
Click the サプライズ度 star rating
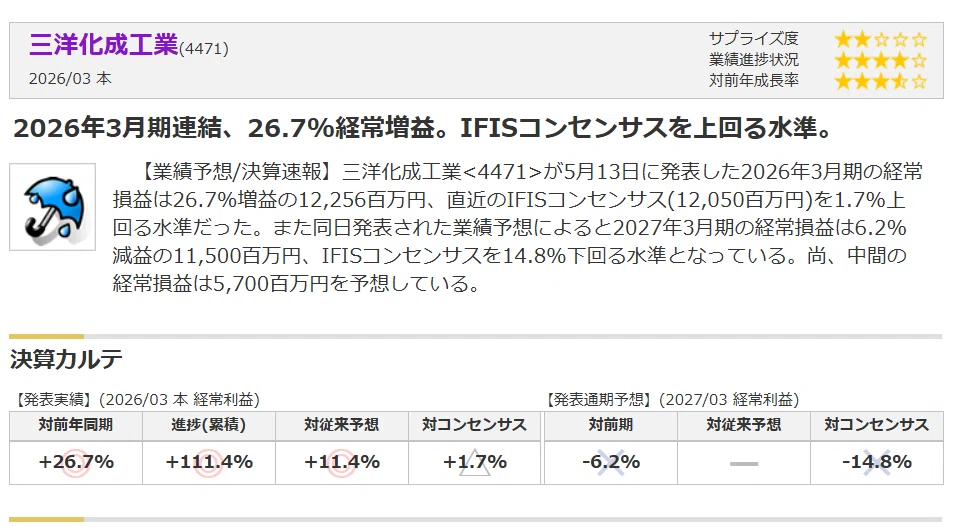click(x=881, y=39)
